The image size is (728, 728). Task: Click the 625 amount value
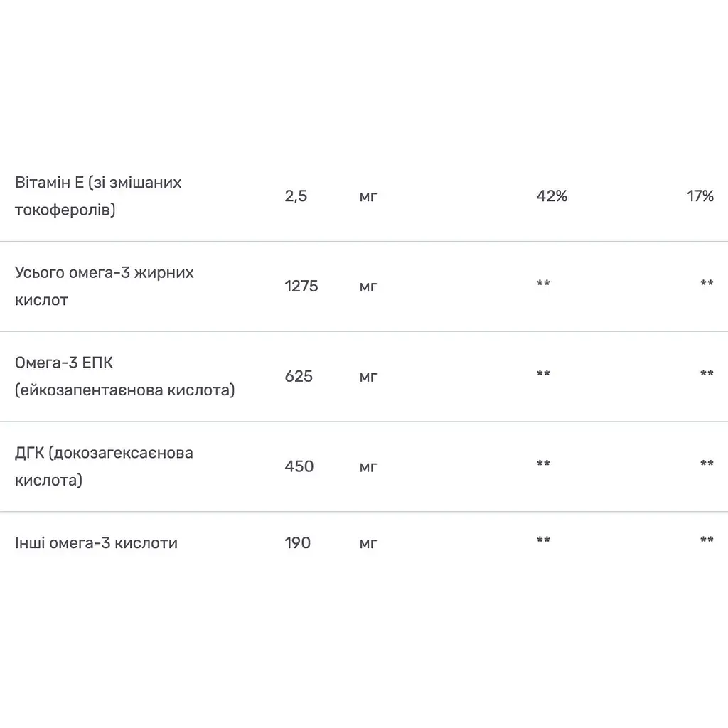(x=299, y=376)
